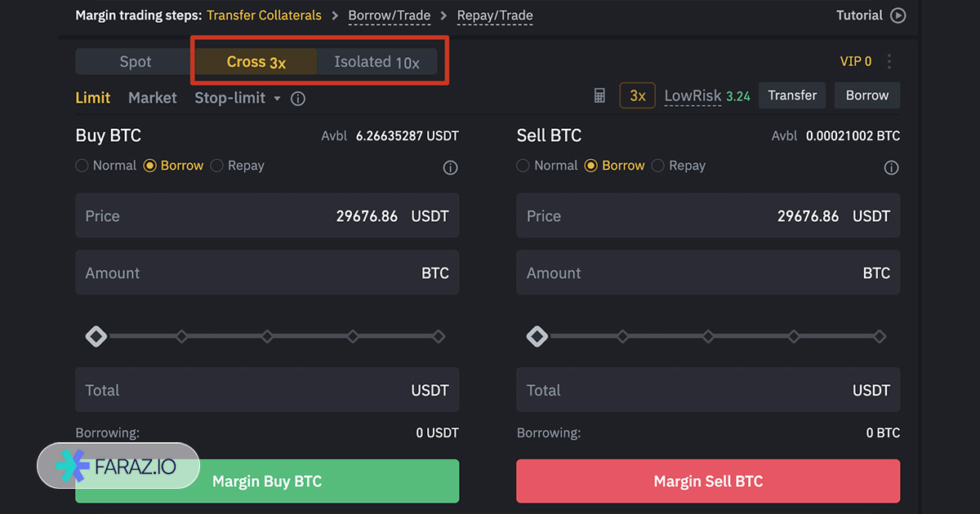980x514 pixels.
Task: Click the 3x leverage badge
Action: (637, 96)
